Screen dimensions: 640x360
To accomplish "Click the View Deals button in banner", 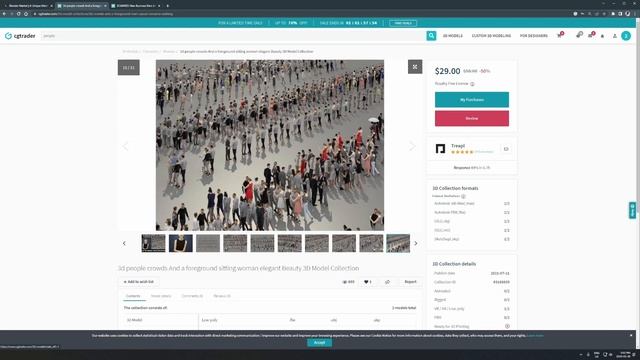I will (403, 23).
